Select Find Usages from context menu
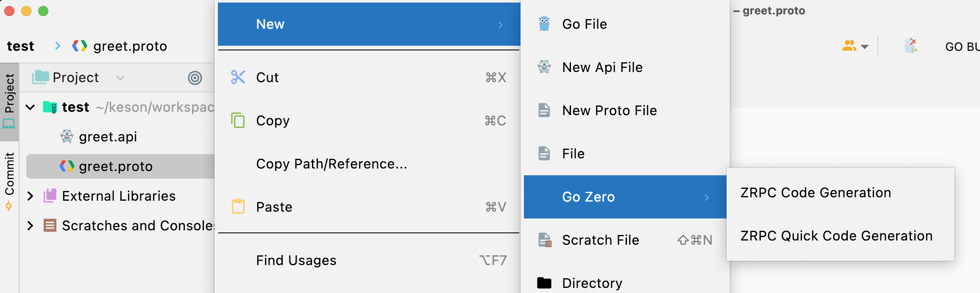The width and height of the screenshot is (980, 293). coord(296,260)
